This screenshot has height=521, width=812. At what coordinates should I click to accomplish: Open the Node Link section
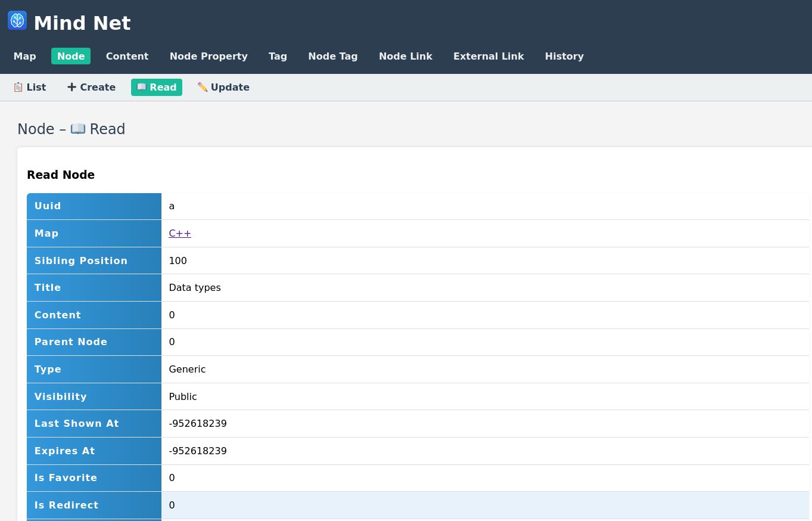[406, 56]
